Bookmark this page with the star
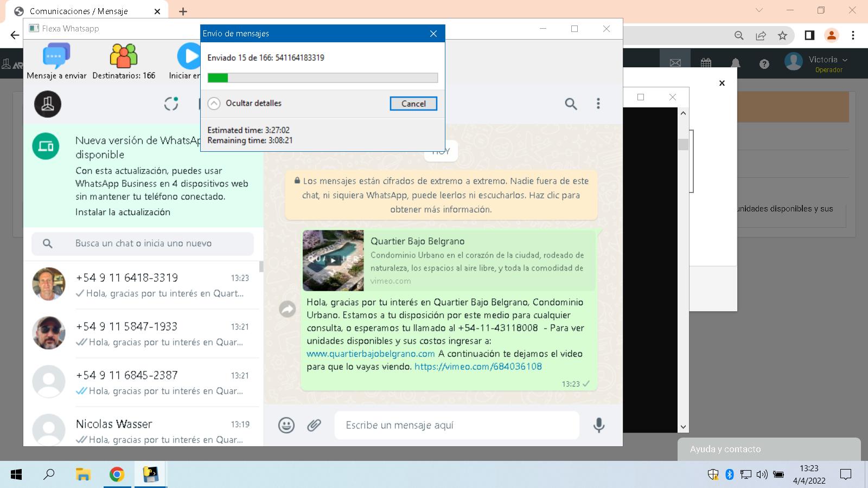868x488 pixels. point(782,35)
